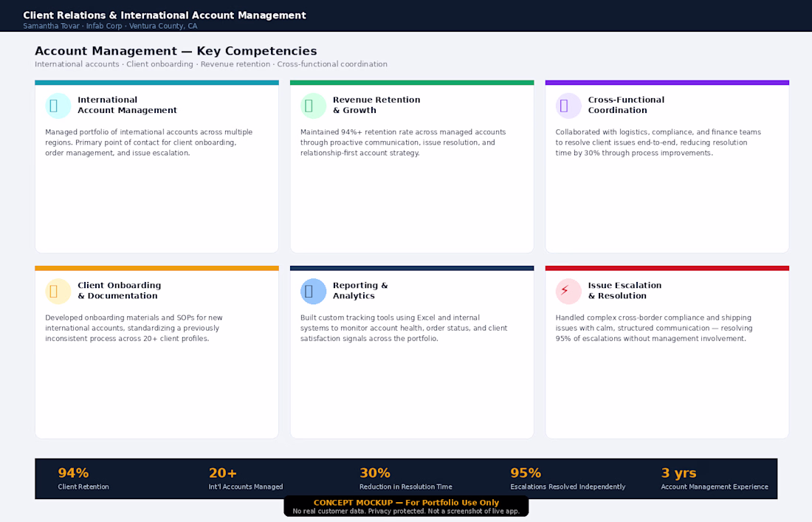Open the Client Onboarding & Documentation heading
Image resolution: width=812 pixels, height=522 pixels.
(119, 290)
